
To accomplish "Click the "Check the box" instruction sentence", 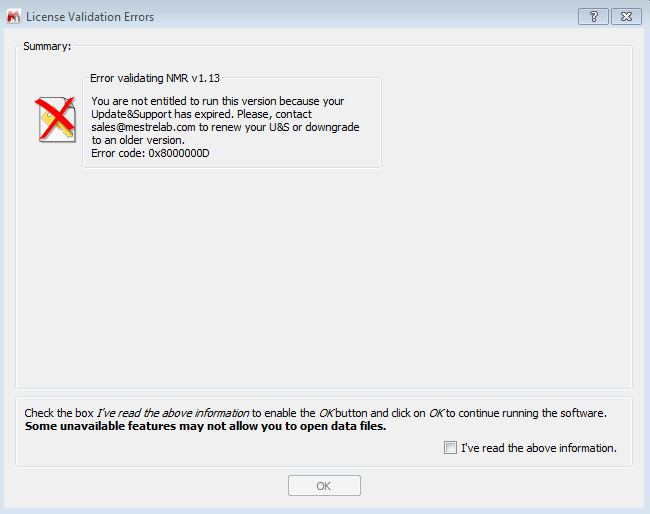I will tap(60, 412).
